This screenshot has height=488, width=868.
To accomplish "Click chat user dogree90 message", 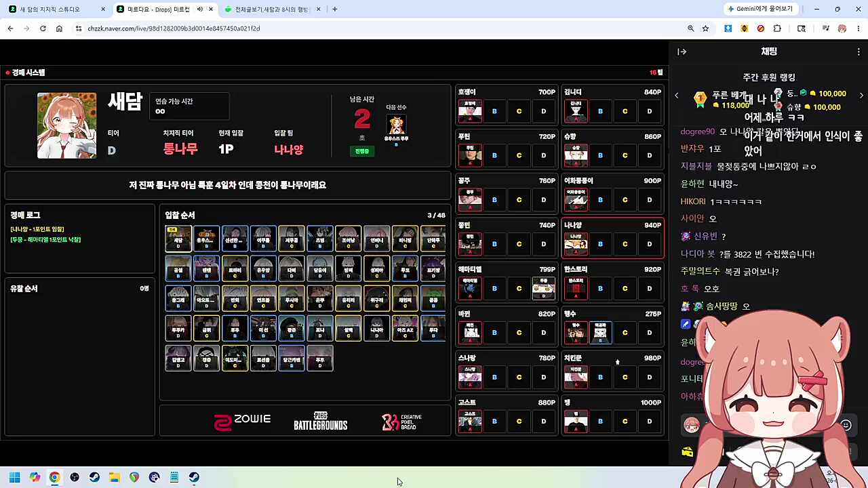I will [739, 131].
